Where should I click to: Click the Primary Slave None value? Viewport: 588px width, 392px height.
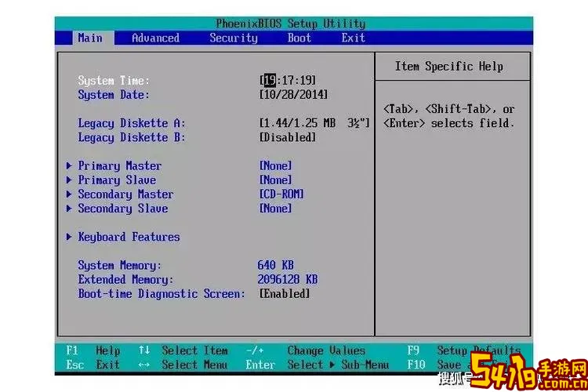click(276, 180)
